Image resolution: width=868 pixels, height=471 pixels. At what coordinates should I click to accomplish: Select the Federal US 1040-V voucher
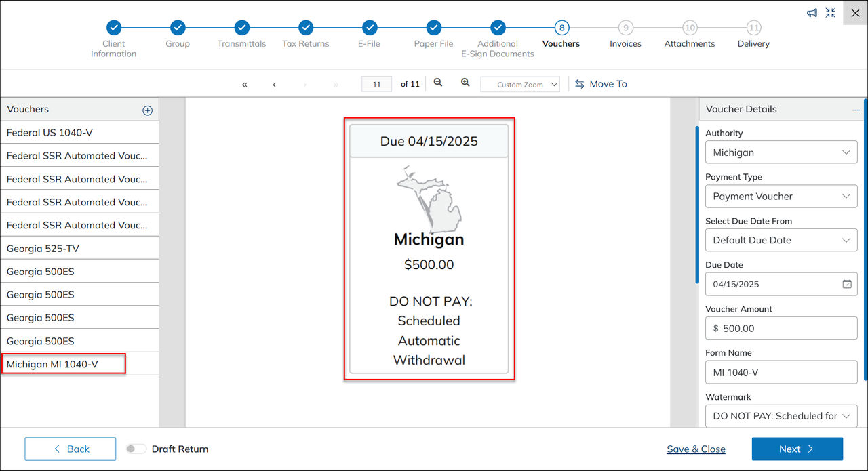[80, 132]
